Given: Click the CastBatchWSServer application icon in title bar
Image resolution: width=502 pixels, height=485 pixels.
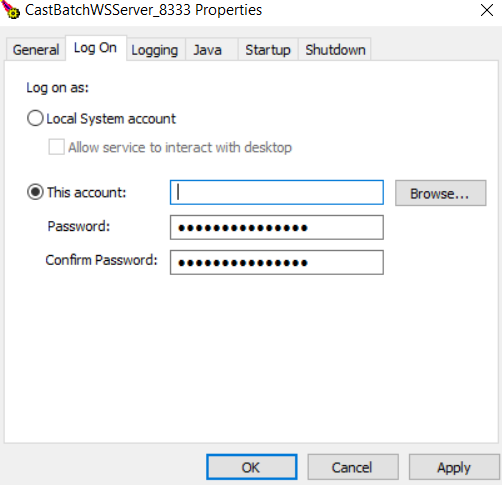Looking at the screenshot, I should 11,10.
